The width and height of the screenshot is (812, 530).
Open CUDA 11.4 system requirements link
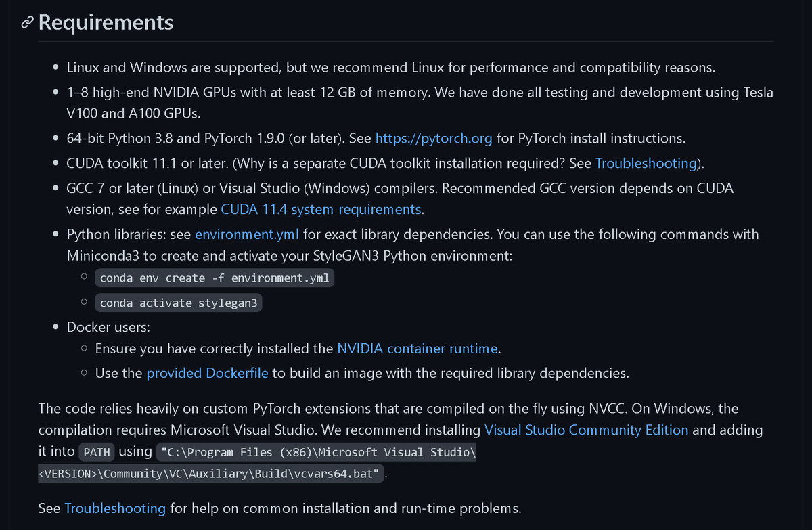[x=321, y=209]
